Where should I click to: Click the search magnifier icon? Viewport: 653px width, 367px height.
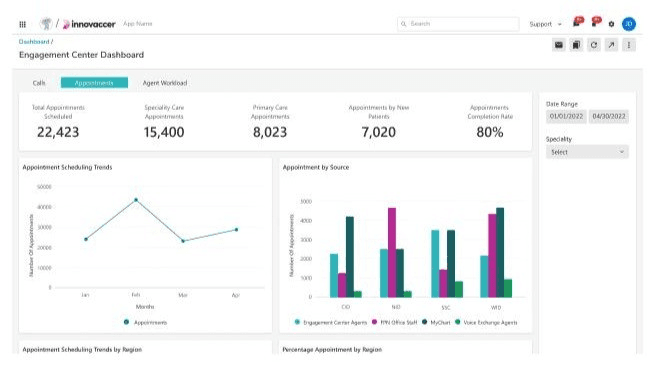403,24
